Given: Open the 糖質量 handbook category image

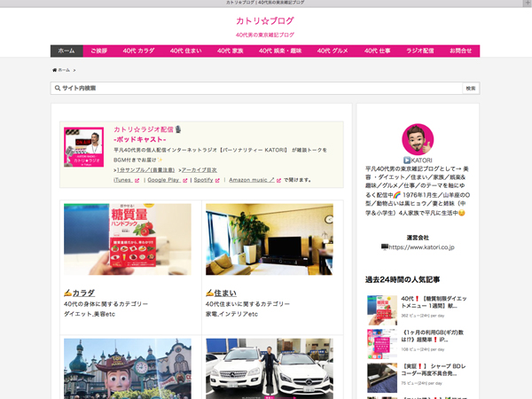Looking at the screenshot, I should pyautogui.click(x=128, y=239).
